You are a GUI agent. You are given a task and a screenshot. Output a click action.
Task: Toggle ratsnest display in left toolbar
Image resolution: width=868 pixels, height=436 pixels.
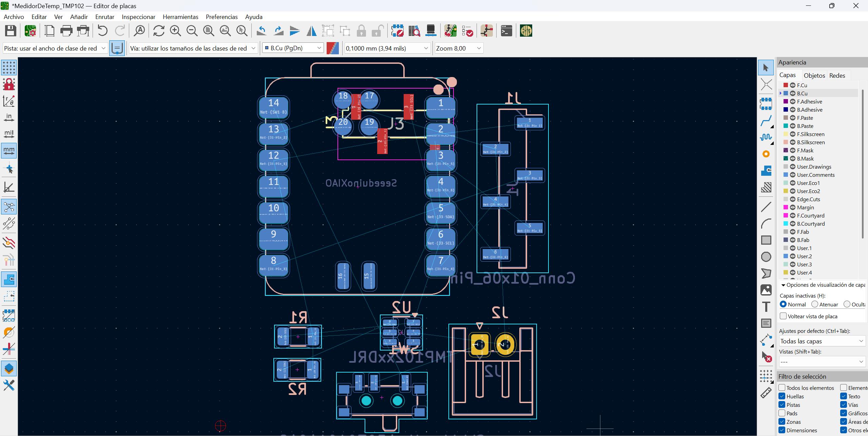tap(9, 207)
